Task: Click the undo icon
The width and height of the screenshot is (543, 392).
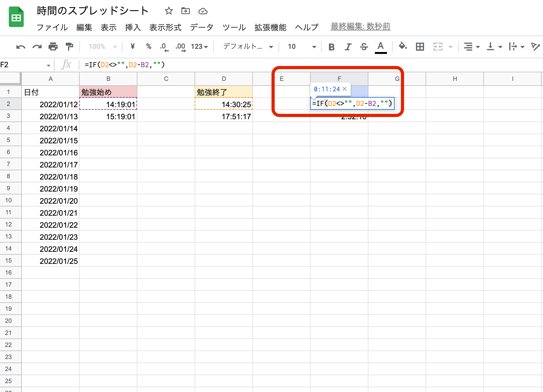Action: 21,47
